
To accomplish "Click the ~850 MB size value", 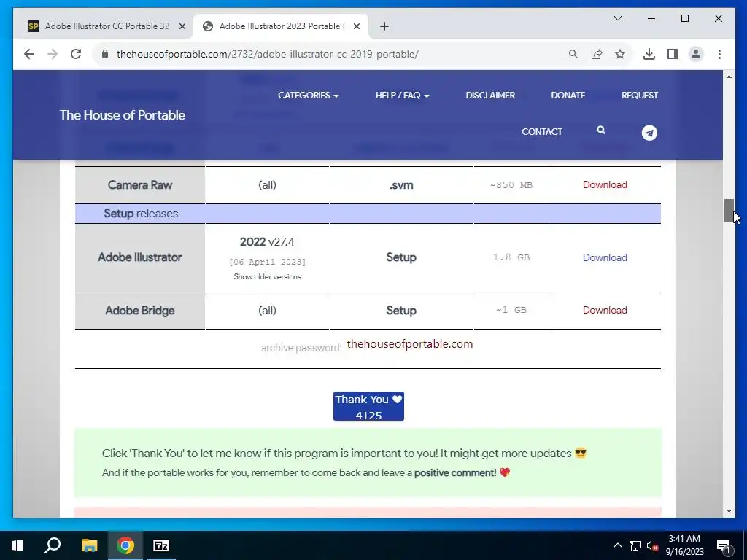I will click(511, 185).
